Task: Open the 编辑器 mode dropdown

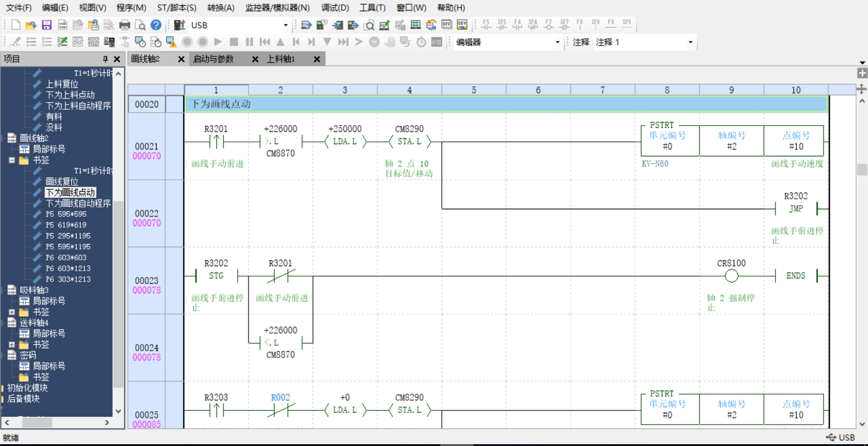Action: click(557, 42)
